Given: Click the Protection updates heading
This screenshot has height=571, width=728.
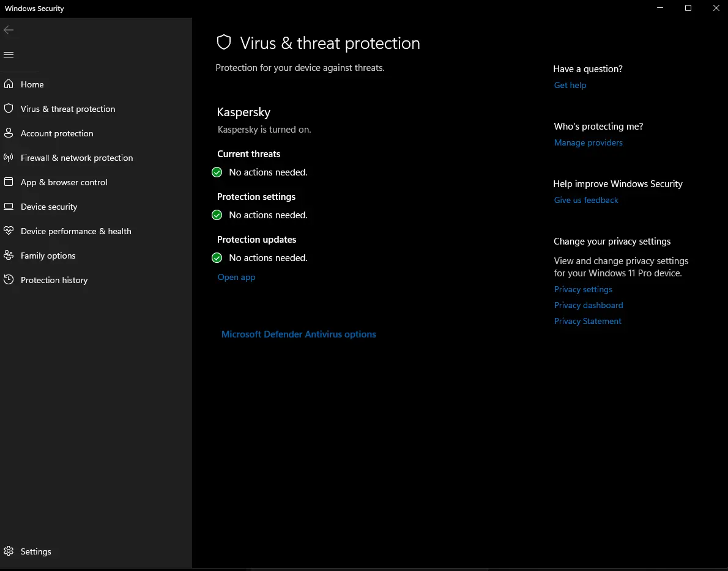Looking at the screenshot, I should [256, 240].
